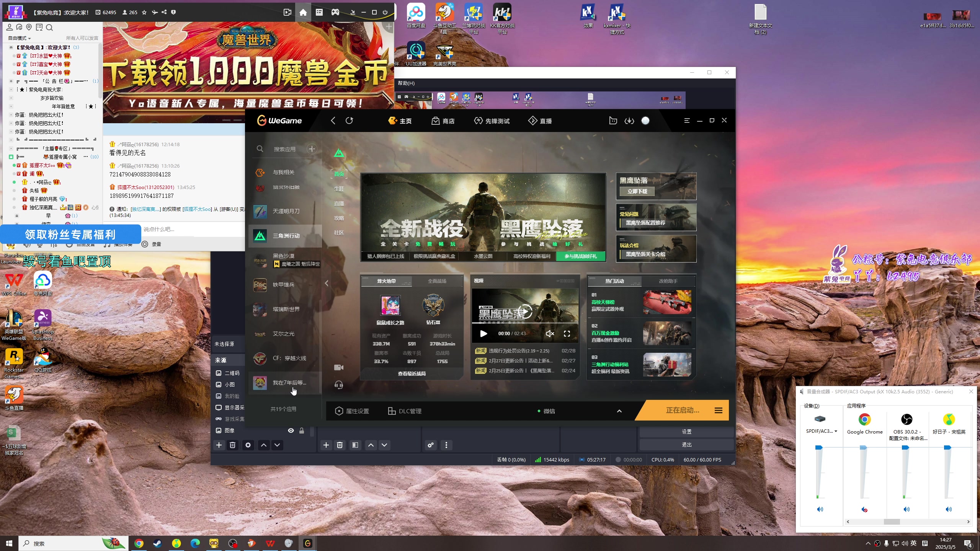Mute 好日子 app in volume mixer

949,509
